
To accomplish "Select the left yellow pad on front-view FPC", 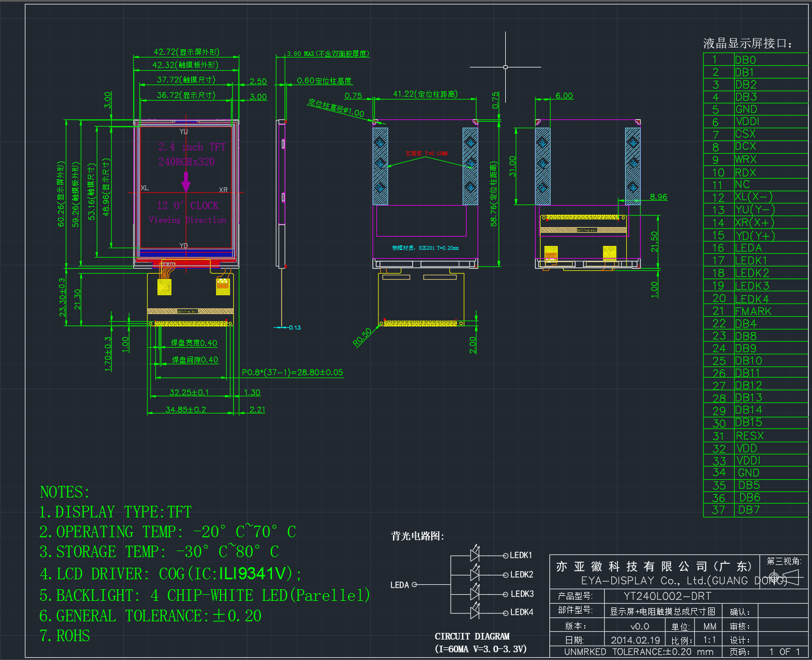I will pyautogui.click(x=164, y=287).
